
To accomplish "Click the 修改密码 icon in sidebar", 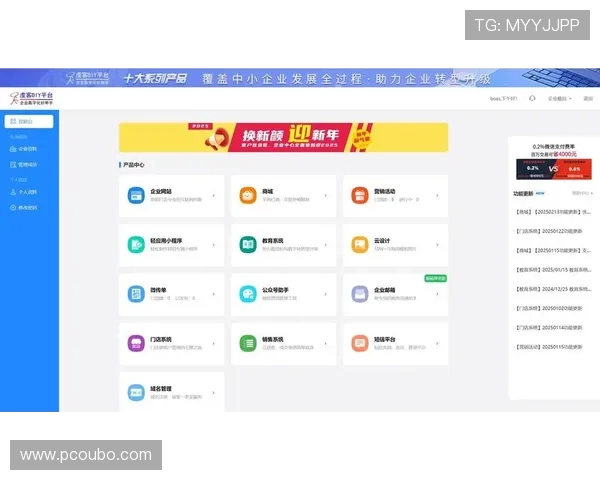I will click(13, 207).
